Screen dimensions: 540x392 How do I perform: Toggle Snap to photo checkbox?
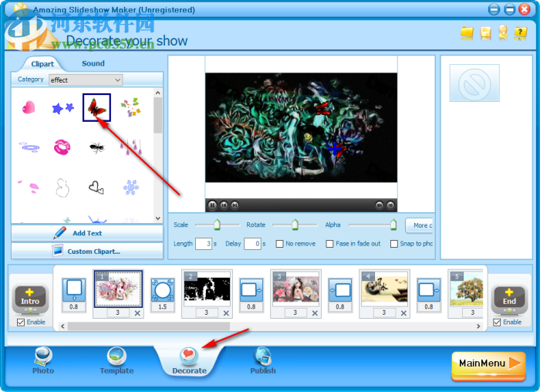point(394,244)
